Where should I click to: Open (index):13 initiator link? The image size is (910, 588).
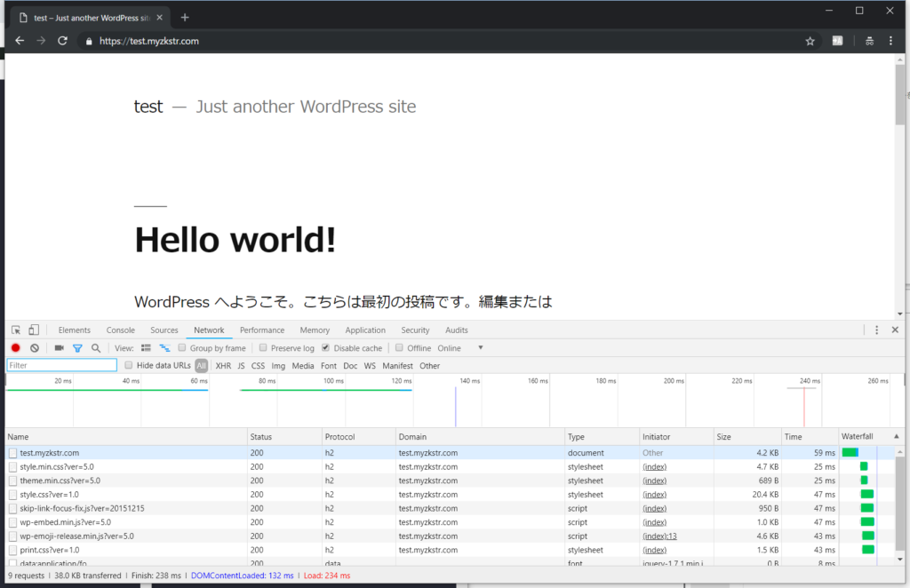tap(659, 536)
